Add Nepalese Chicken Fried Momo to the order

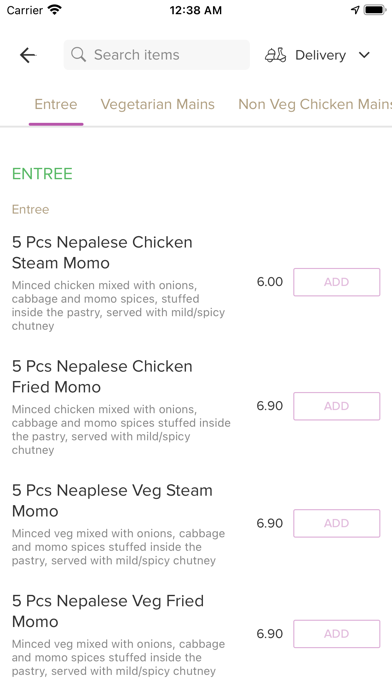(337, 406)
